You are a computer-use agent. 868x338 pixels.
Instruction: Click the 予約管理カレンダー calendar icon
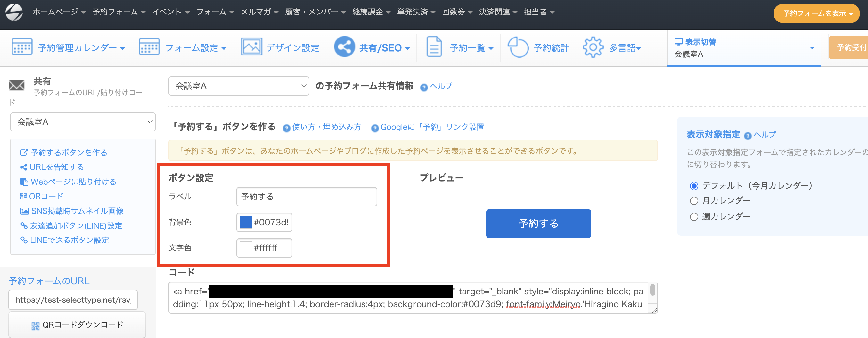(22, 47)
